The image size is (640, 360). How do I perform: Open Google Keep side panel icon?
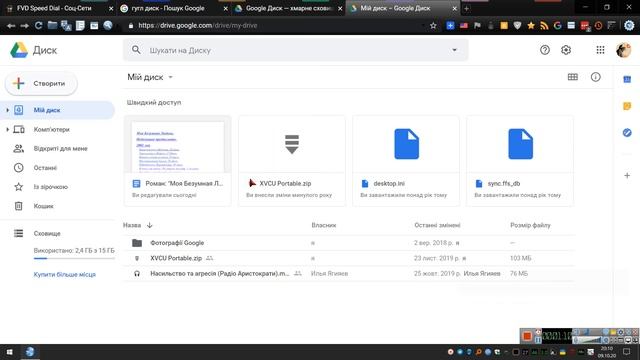pos(627,106)
